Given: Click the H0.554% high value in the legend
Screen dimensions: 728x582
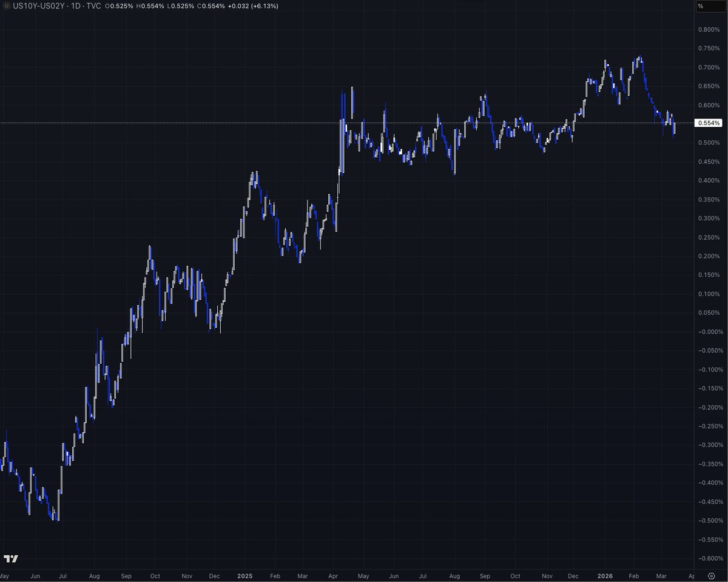Looking at the screenshot, I should click(x=150, y=5).
